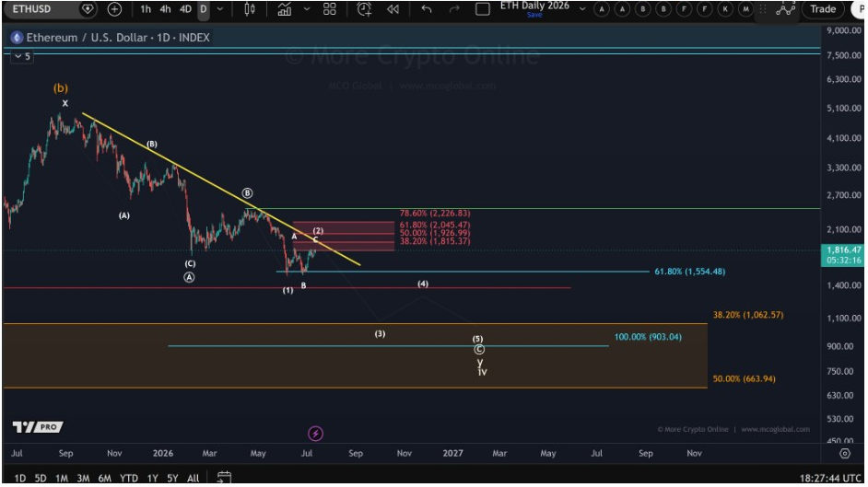Set date range to 1D
Viewport: 868px width, 487px height.
[20, 478]
